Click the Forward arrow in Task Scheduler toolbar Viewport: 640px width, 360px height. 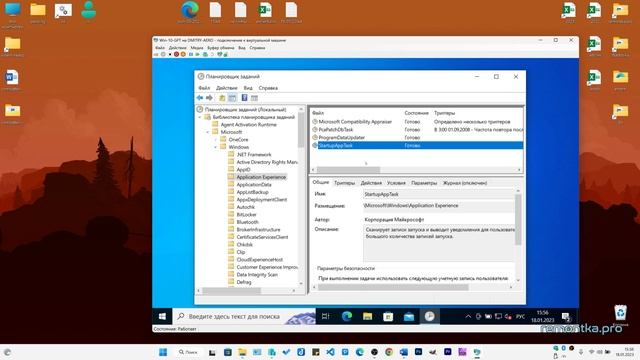[209, 98]
